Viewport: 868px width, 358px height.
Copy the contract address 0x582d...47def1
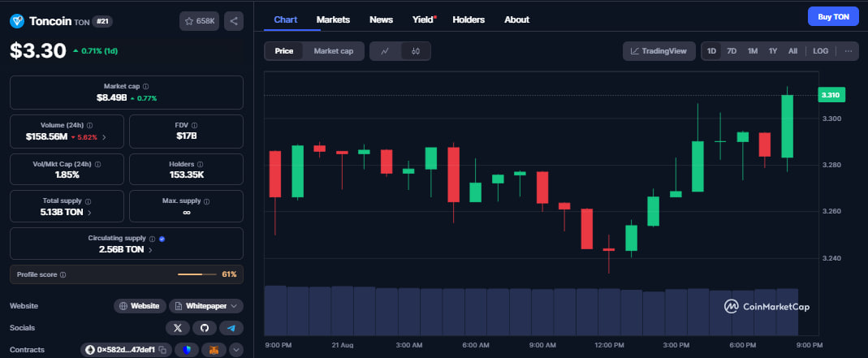(163, 350)
